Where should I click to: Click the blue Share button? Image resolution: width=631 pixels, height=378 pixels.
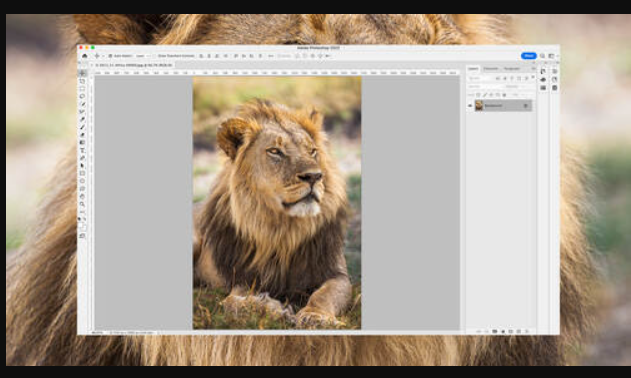(529, 56)
